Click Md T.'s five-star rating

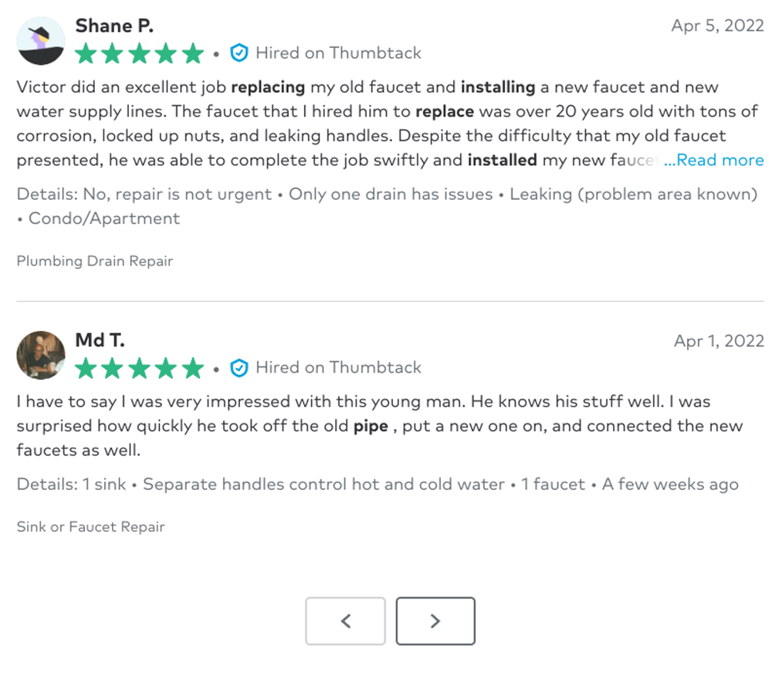(140, 368)
